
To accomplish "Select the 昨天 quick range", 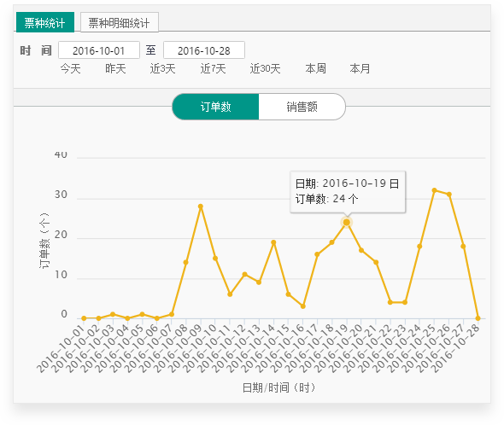I will 115,68.
